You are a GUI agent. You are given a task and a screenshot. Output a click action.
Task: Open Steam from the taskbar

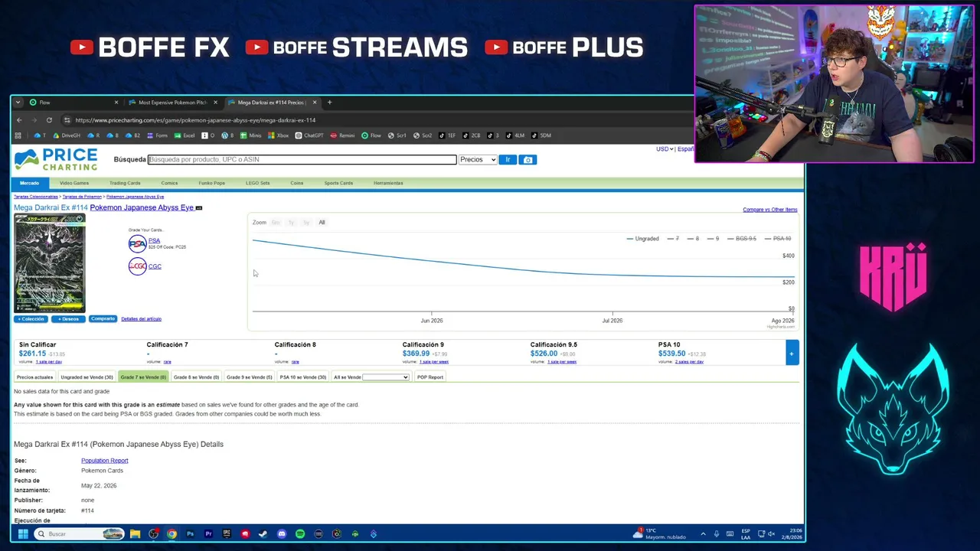pyautogui.click(x=263, y=534)
